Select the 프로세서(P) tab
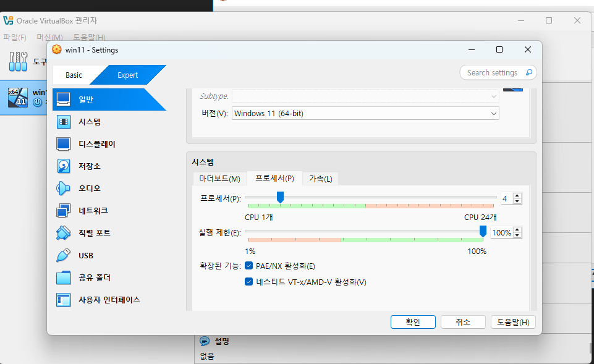The width and height of the screenshot is (594, 364). (x=274, y=178)
